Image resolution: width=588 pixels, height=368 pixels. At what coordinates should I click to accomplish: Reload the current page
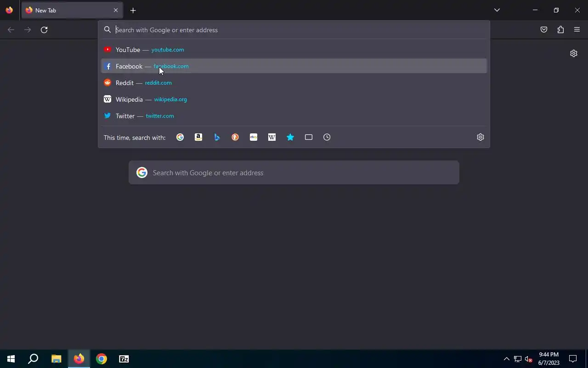(44, 29)
